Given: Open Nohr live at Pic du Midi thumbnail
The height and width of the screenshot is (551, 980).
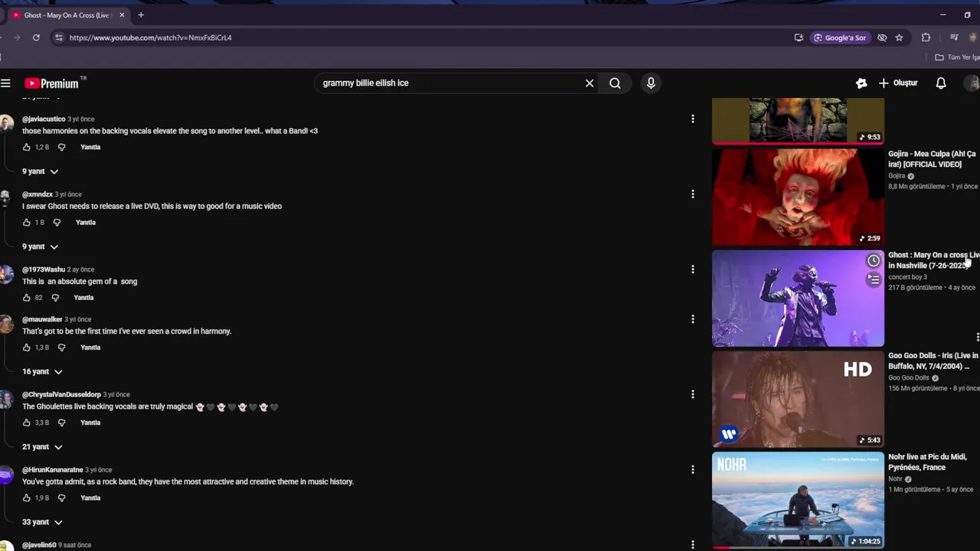Looking at the screenshot, I should [x=798, y=500].
